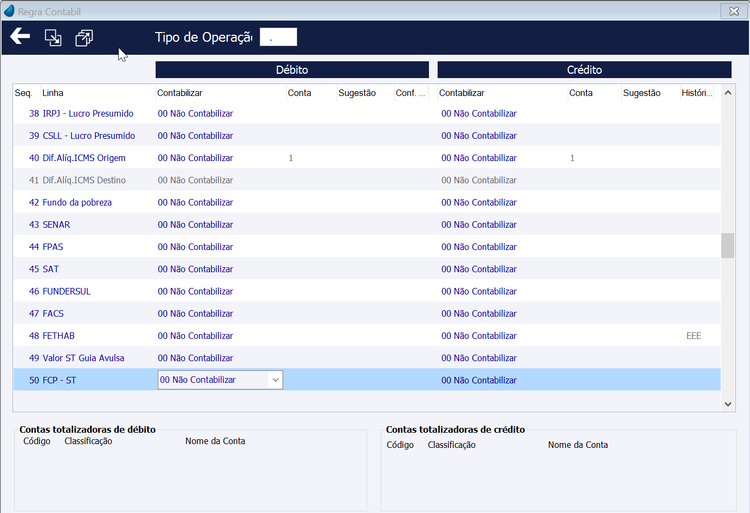Click the back arrow icon
Viewport: 750px width, 513px height.
(20, 36)
